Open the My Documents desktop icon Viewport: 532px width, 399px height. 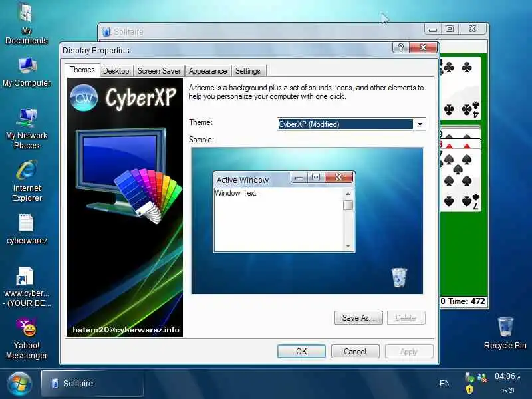[27, 24]
